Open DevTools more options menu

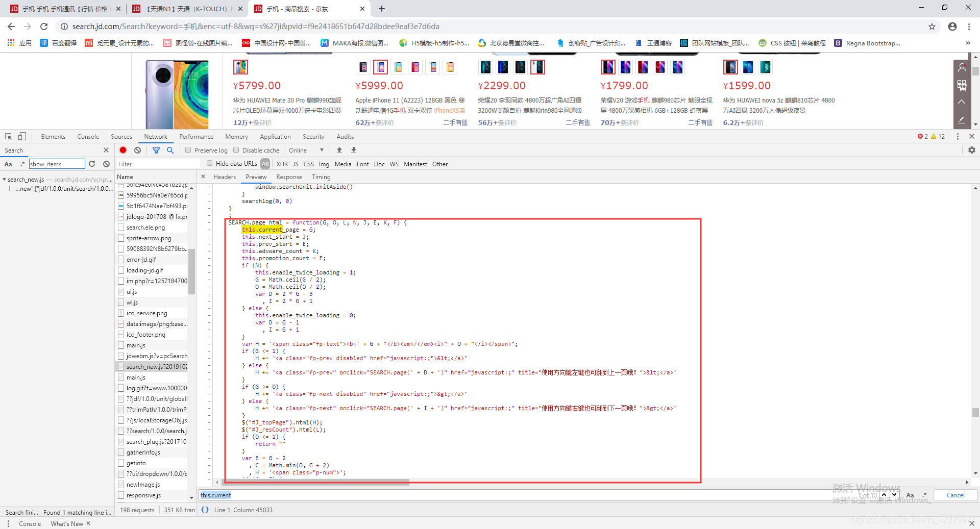pyautogui.click(x=958, y=137)
